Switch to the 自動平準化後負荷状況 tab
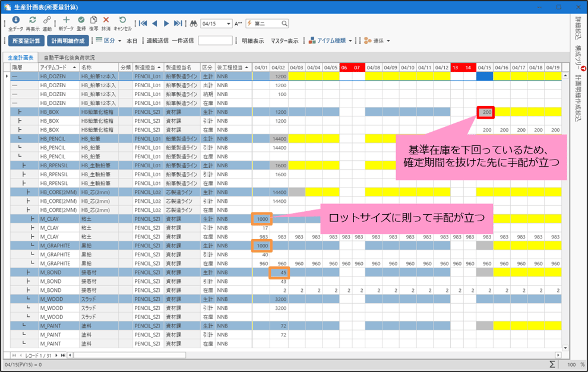588x372 pixels. (x=69, y=58)
